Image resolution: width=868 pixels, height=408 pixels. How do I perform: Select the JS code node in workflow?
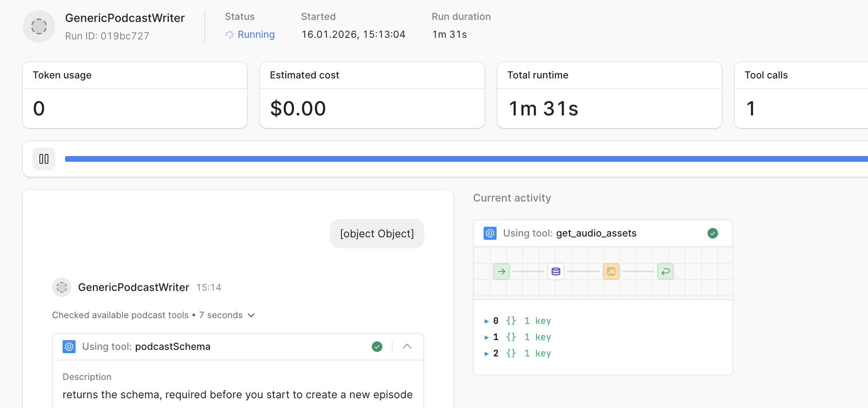coord(611,271)
